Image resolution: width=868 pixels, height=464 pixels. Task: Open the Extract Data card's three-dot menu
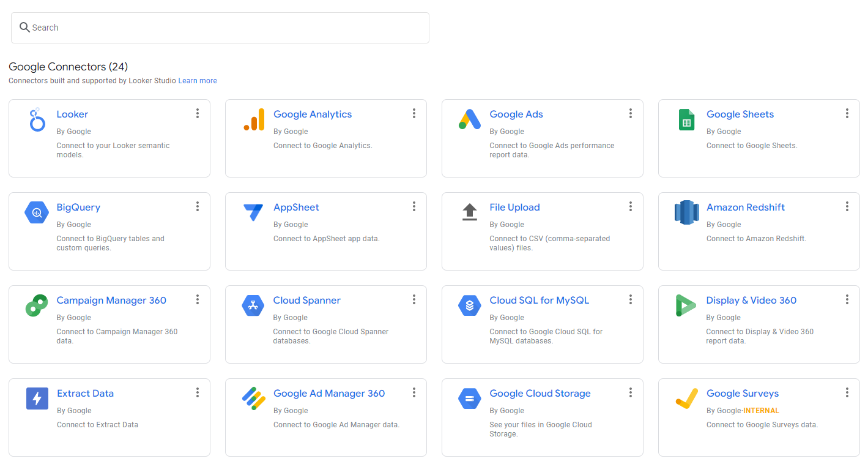[197, 392]
